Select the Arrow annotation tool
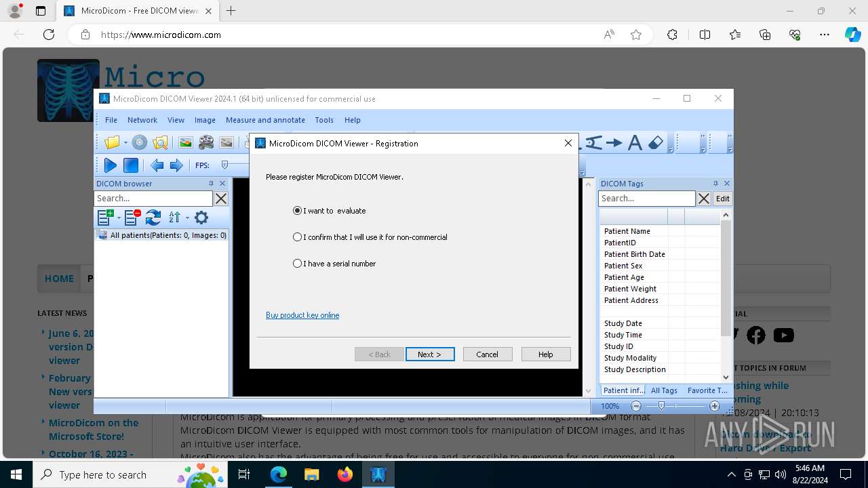Viewport: 868px width, 488px height. click(x=614, y=143)
